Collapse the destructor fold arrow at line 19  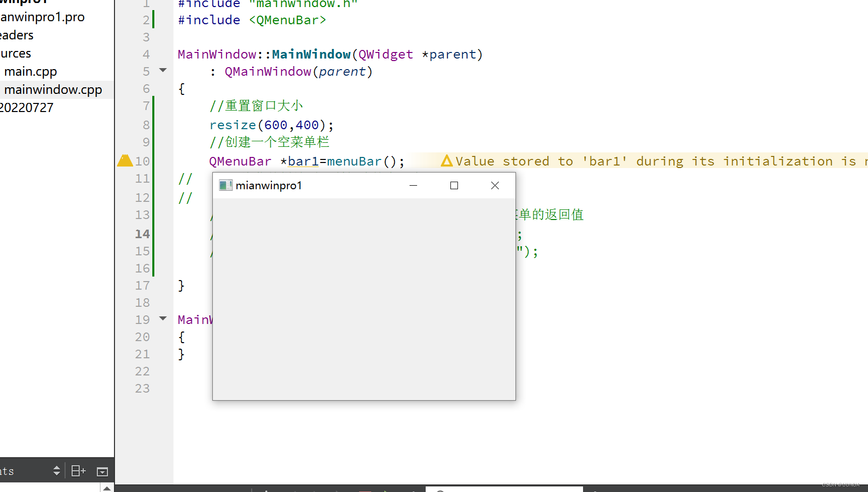(163, 318)
